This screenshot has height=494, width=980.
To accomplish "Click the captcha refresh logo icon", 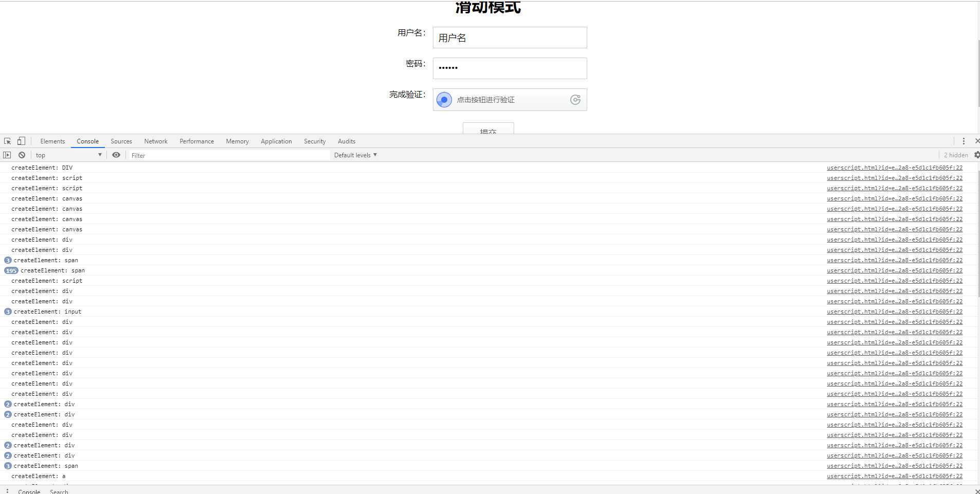I will click(x=575, y=100).
